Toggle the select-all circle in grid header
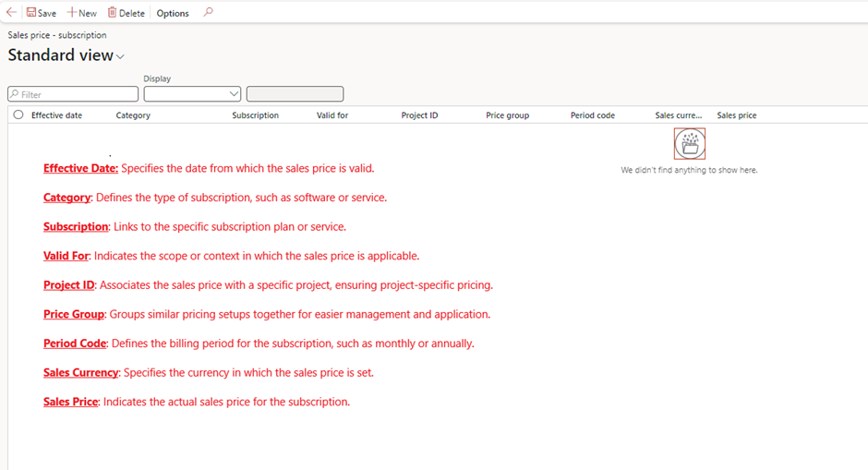The image size is (868, 470). (x=18, y=115)
